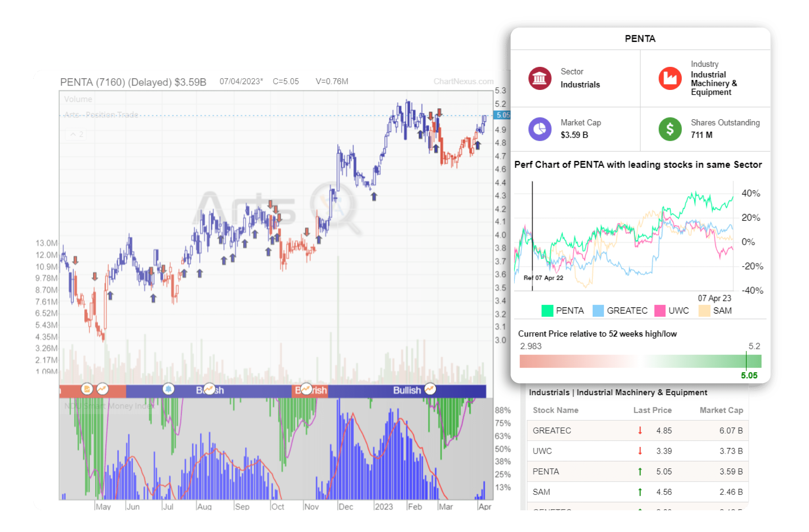Click the 'ChartNexus.com' link text
This screenshot has height=532, width=809.
[463, 81]
